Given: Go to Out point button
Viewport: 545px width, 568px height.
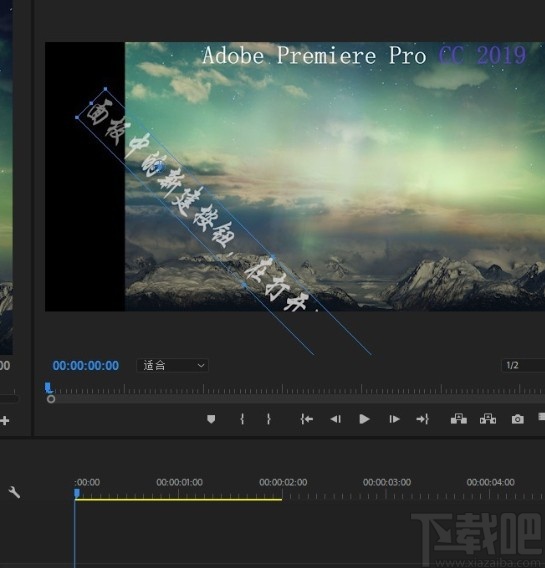Looking at the screenshot, I should point(423,419).
